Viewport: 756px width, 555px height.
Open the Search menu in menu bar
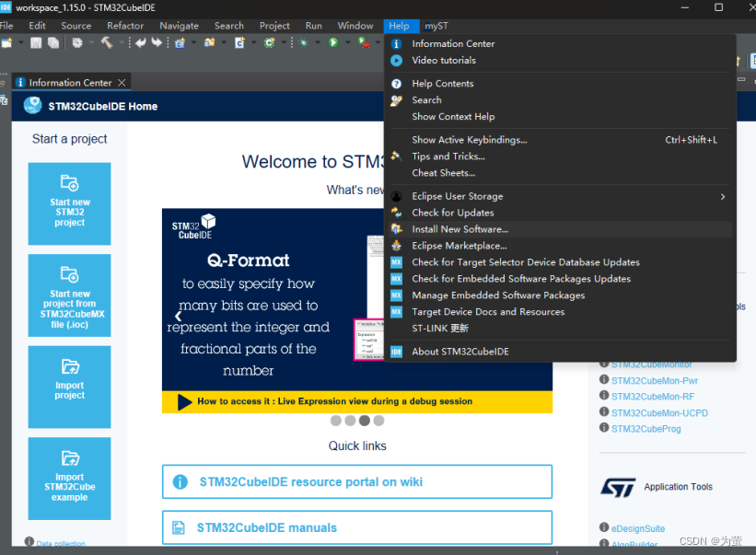[229, 26]
